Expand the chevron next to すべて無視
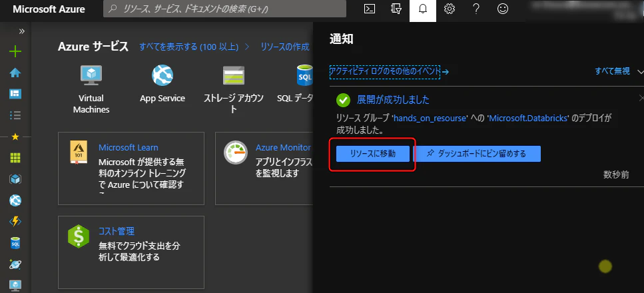The width and height of the screenshot is (644, 293). pos(640,71)
